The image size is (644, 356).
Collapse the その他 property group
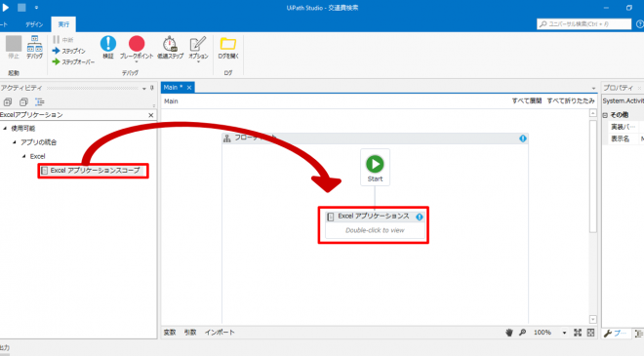point(605,115)
